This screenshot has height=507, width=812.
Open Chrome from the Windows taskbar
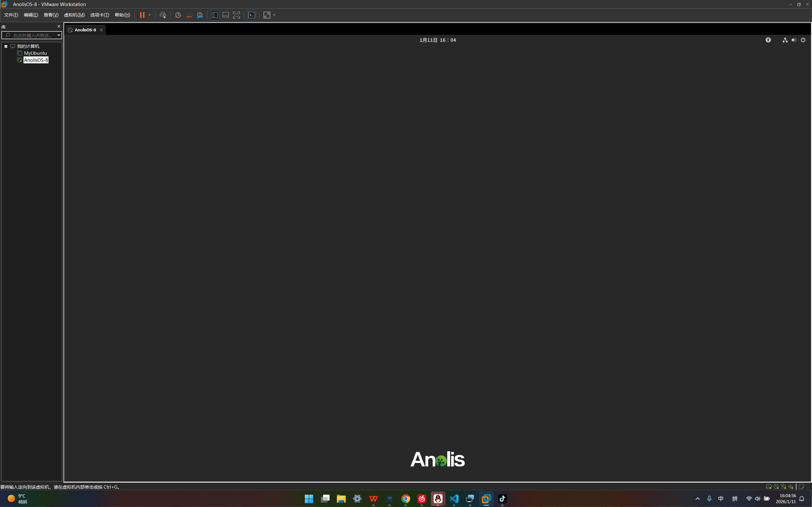(x=405, y=499)
